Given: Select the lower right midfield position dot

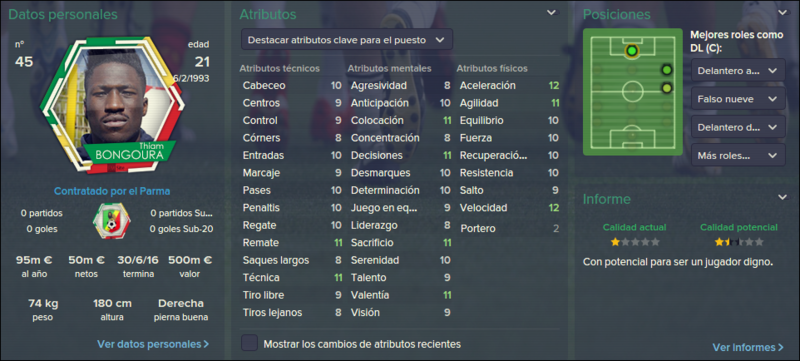Looking at the screenshot, I should coord(666,88).
